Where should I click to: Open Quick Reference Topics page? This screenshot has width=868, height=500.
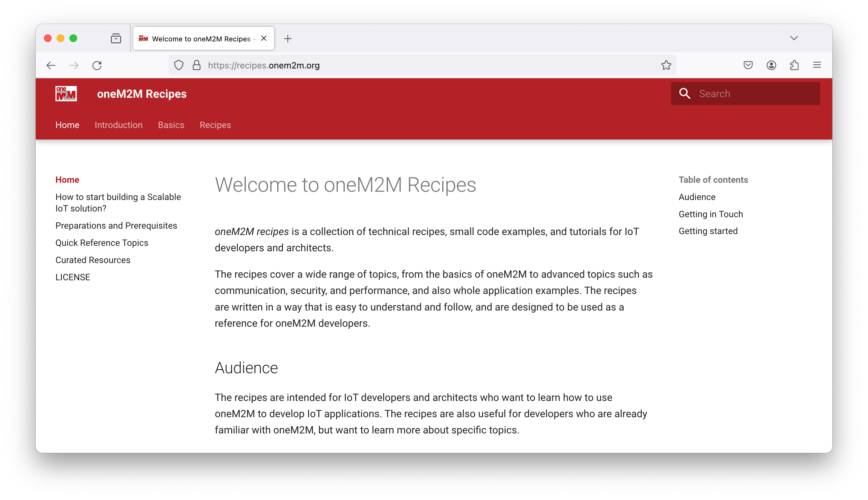tap(102, 243)
